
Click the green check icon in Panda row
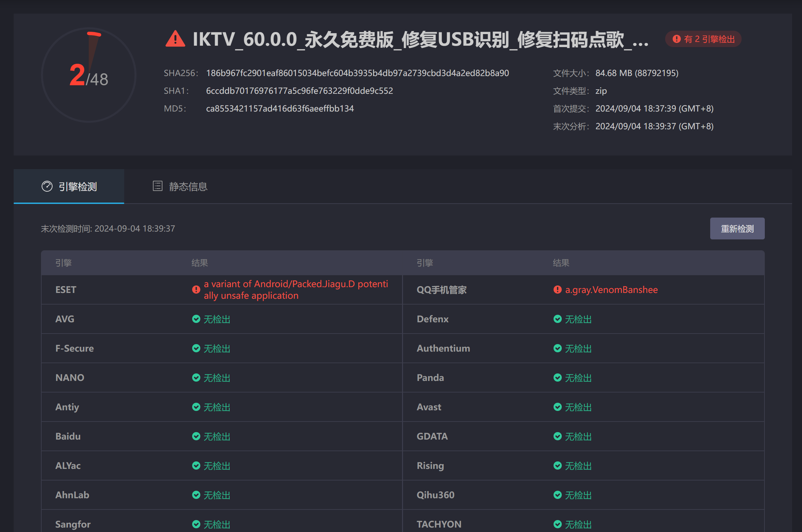pos(557,378)
